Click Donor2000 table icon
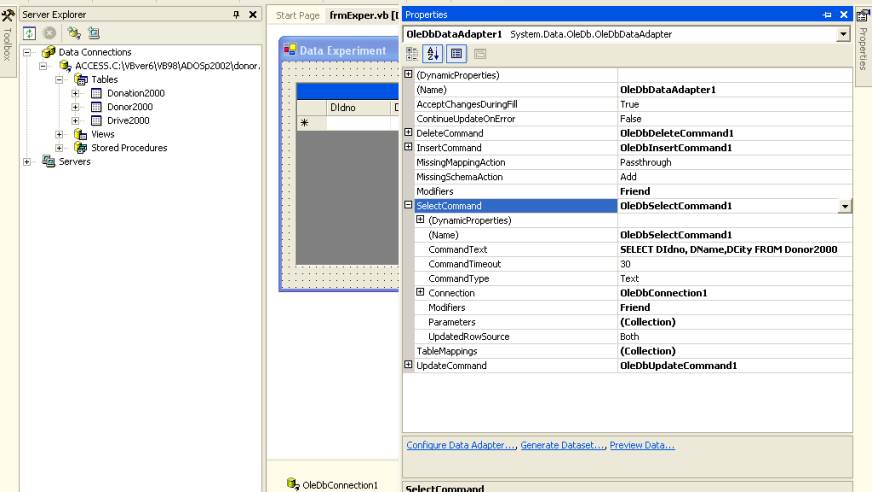This screenshot has width=872, height=492. pyautogui.click(x=96, y=107)
